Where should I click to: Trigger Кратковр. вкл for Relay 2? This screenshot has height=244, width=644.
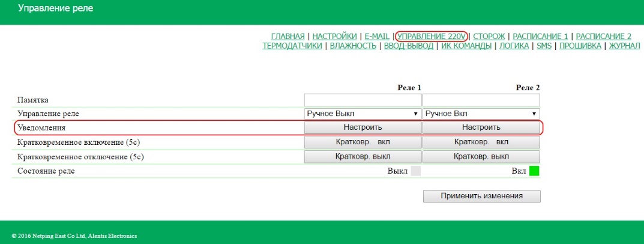click(x=481, y=142)
